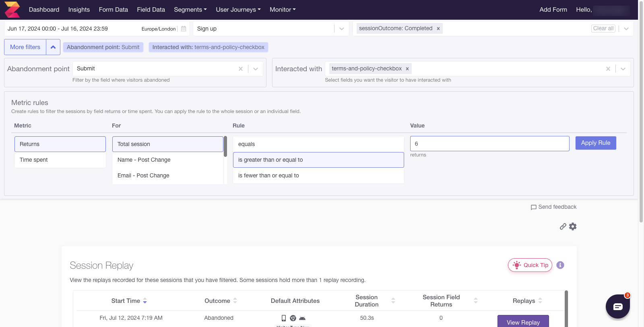This screenshot has height=327, width=644.
Task: Open the Segments dropdown menu
Action: coord(190,10)
